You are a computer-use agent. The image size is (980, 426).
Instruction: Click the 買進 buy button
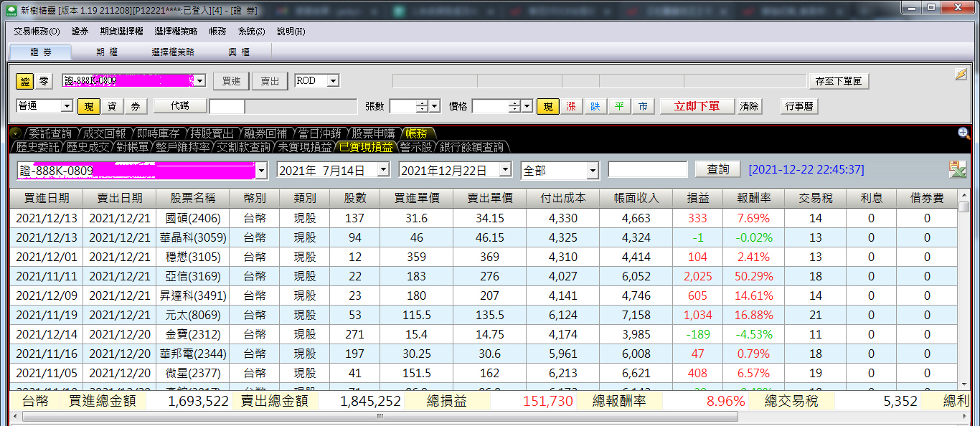[x=231, y=81]
